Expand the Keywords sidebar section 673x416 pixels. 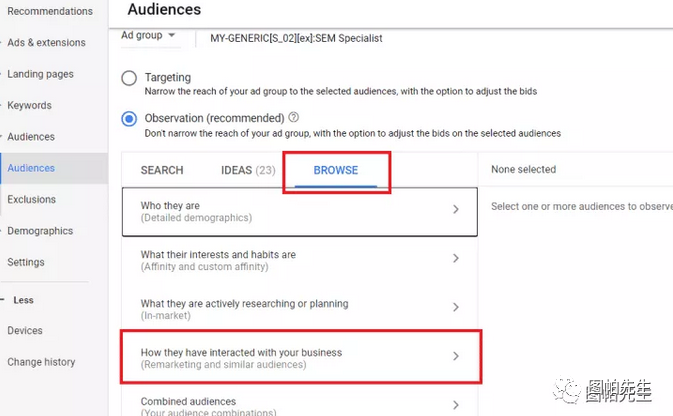[x=30, y=105]
